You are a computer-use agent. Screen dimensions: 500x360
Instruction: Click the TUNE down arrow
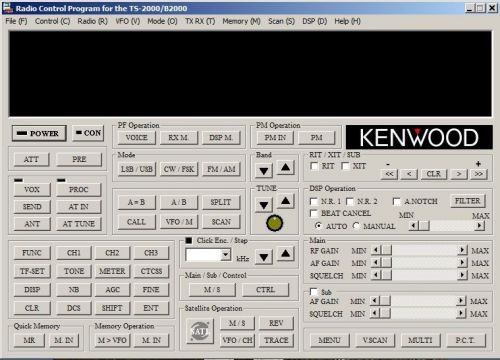click(264, 205)
